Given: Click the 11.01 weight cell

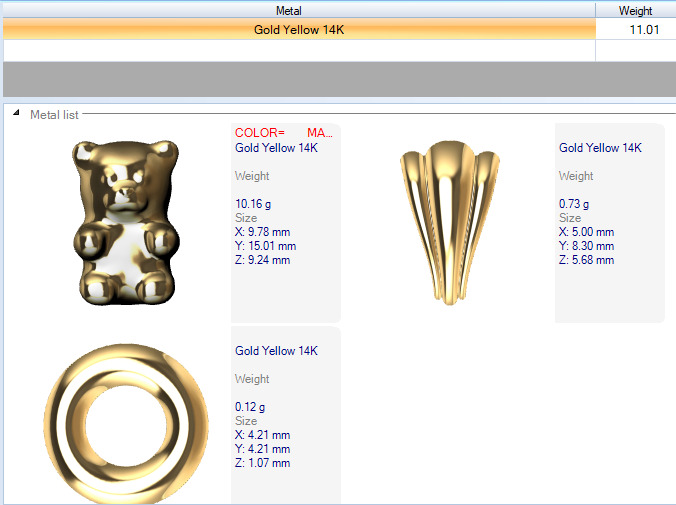Looking at the screenshot, I should 644,30.
